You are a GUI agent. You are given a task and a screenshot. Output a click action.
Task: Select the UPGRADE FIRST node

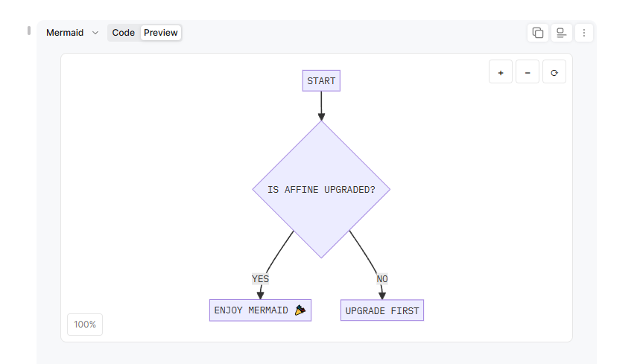(x=382, y=310)
